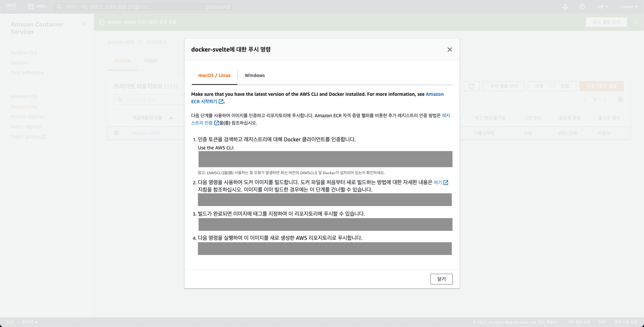Image resolution: width=644 pixels, height=327 pixels.
Task: Select the Private repositories tab
Action: coord(122,61)
